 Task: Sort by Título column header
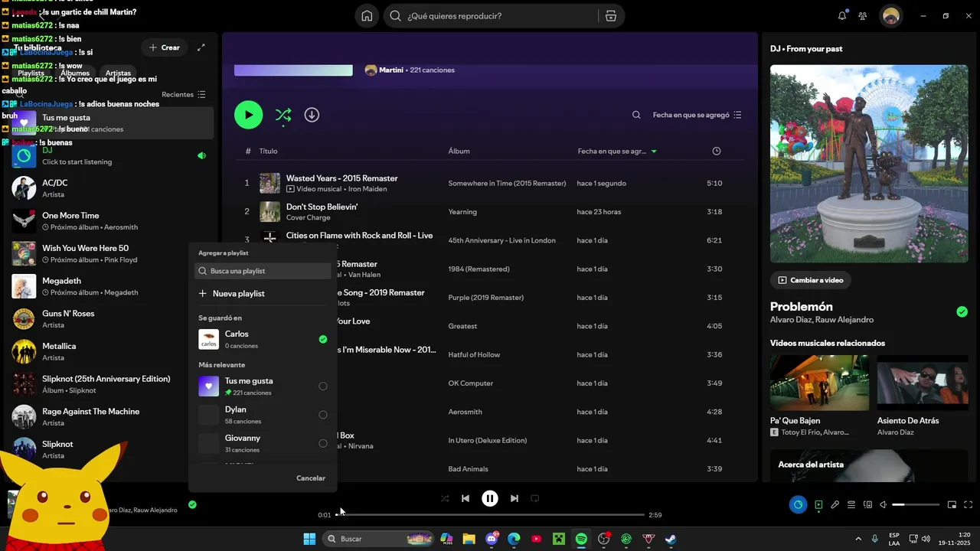(x=268, y=152)
